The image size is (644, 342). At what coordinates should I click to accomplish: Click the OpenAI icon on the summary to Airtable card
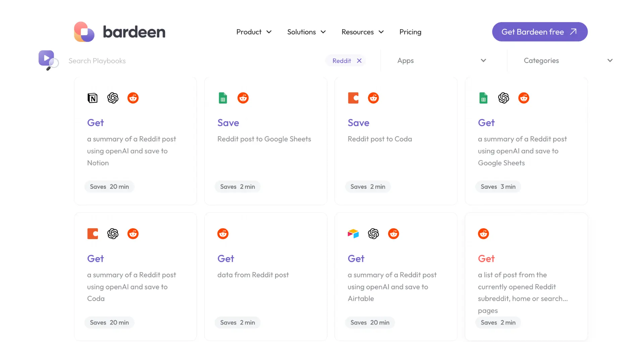click(373, 234)
